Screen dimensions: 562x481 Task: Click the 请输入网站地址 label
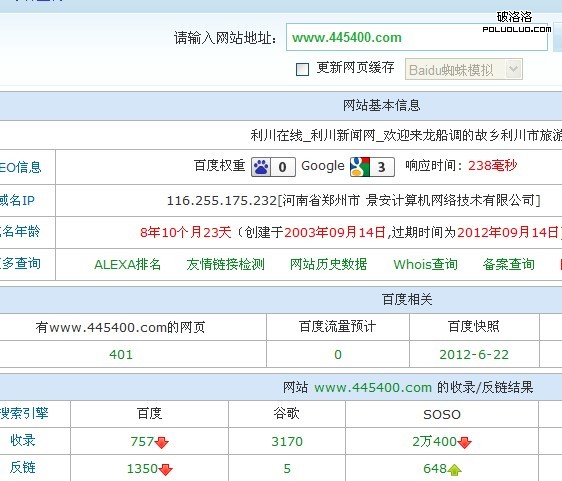(x=225, y=38)
